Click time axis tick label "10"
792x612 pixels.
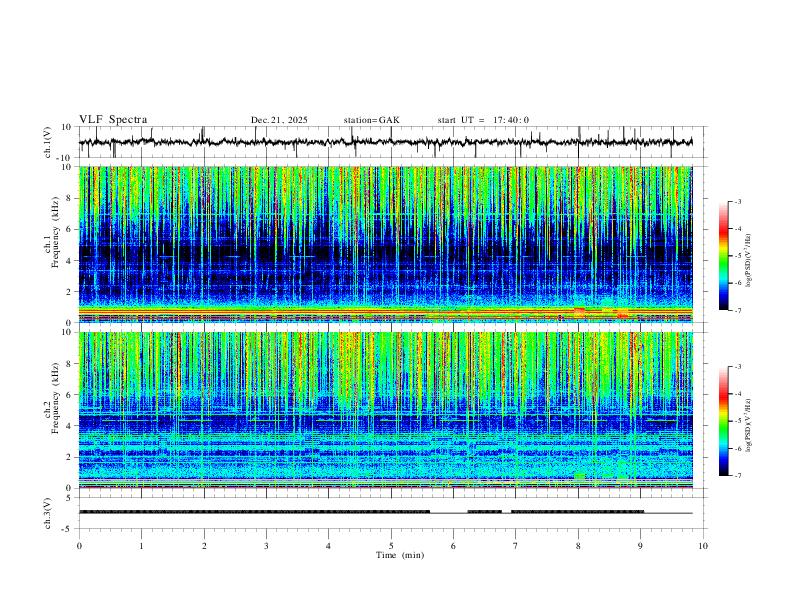pyautogui.click(x=703, y=546)
